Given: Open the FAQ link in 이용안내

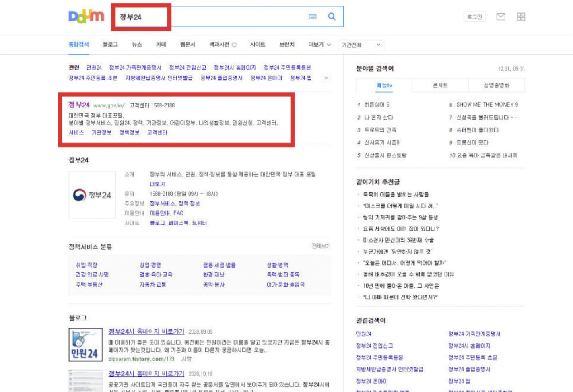Looking at the screenshot, I should point(178,213).
